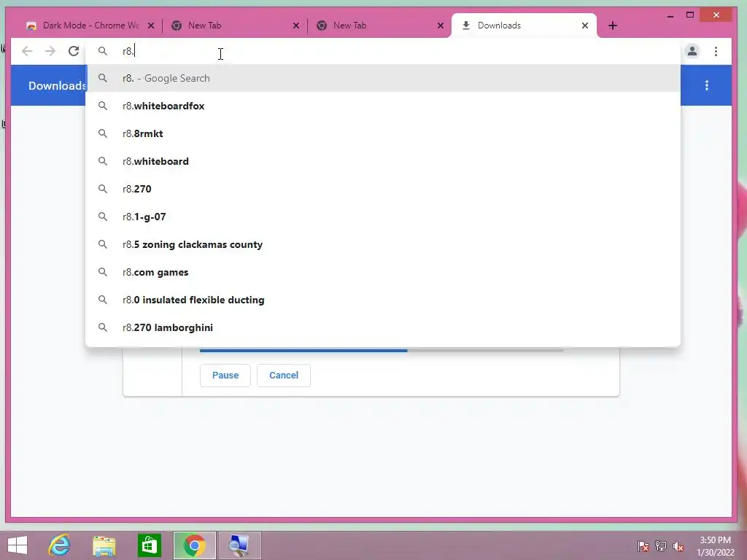Viewport: 747px width, 560px height.
Task: Click the muted volume tray icon
Action: pyautogui.click(x=678, y=545)
